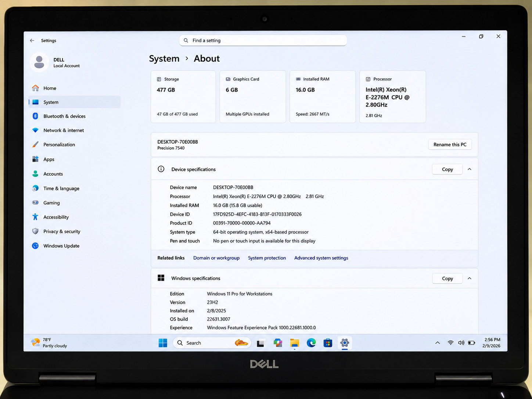532x399 pixels.
Task: Collapse the Device specifications section
Action: [x=470, y=169]
